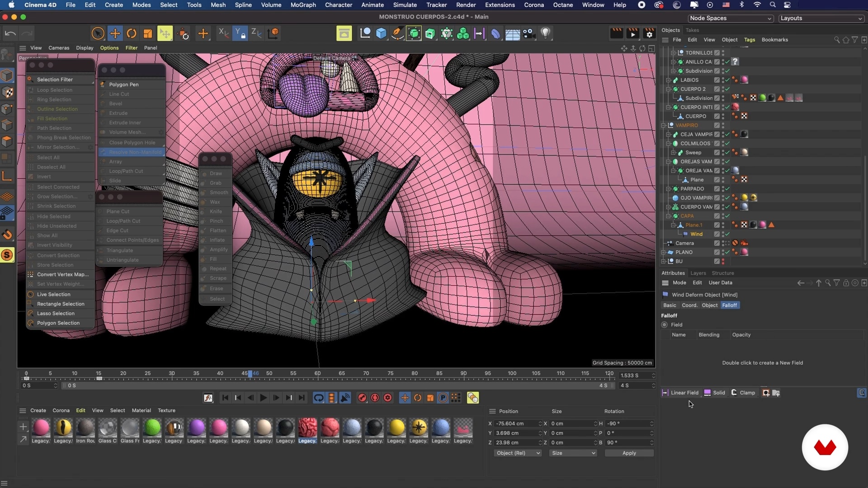The image size is (868, 488).
Task: Toggle the Field radio button under Falloff
Action: pyautogui.click(x=665, y=325)
